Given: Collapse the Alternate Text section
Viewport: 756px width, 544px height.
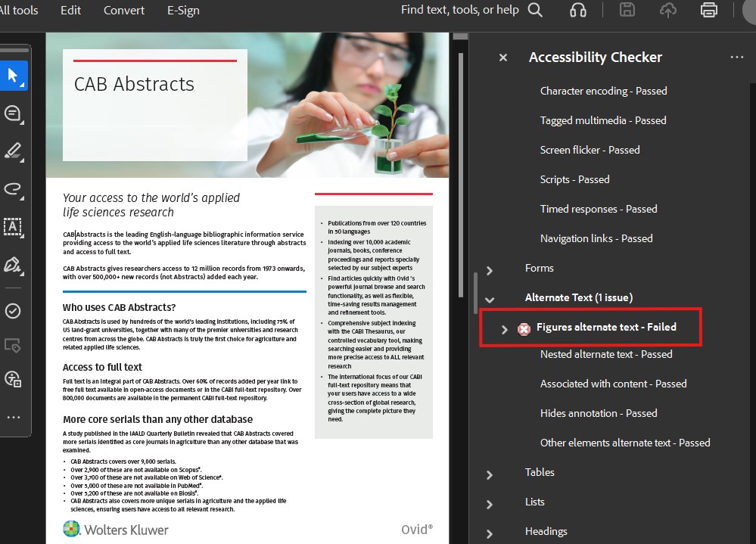Looking at the screenshot, I should point(490,299).
